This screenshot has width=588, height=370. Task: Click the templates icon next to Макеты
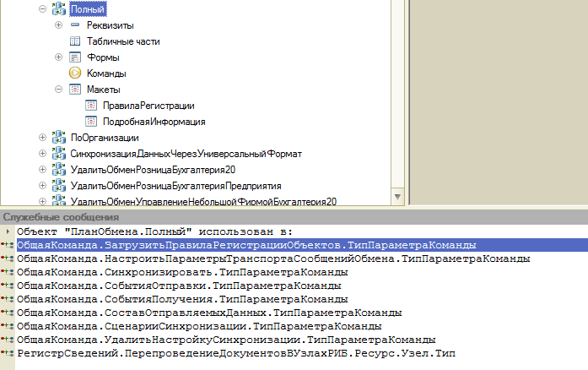(75, 89)
